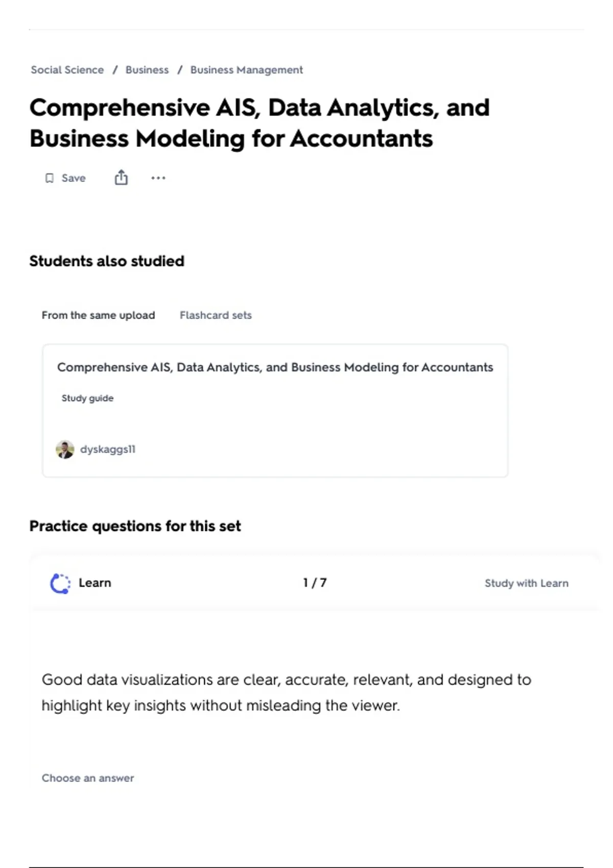Switch to the Flashcard sets tab

pyautogui.click(x=216, y=316)
